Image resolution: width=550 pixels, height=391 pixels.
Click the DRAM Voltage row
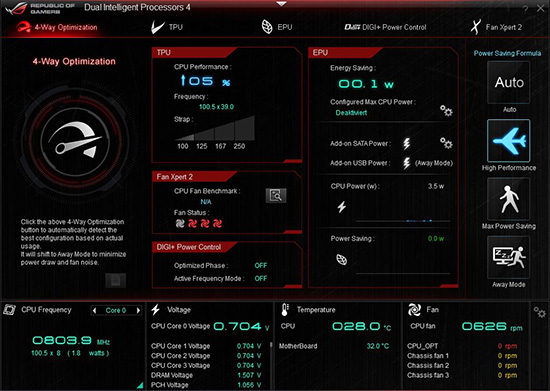click(206, 375)
